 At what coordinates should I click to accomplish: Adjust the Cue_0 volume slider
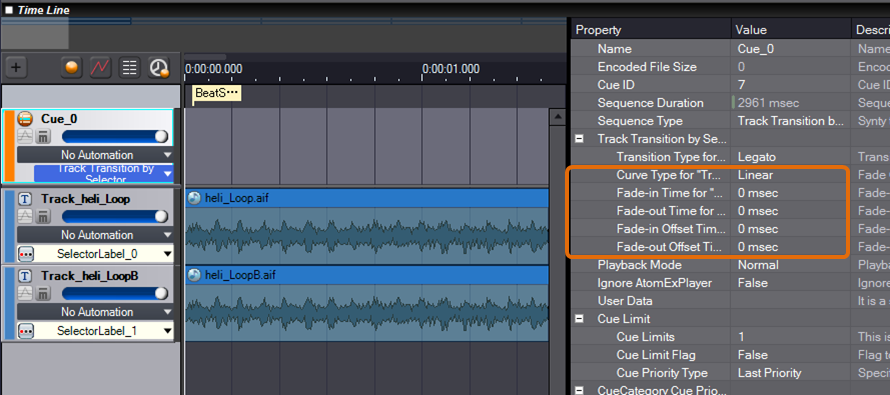(115, 137)
